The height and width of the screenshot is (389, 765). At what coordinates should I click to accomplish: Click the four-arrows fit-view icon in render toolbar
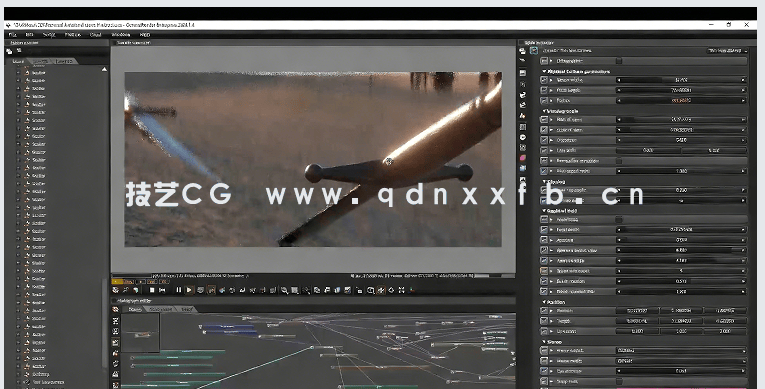pos(402,290)
